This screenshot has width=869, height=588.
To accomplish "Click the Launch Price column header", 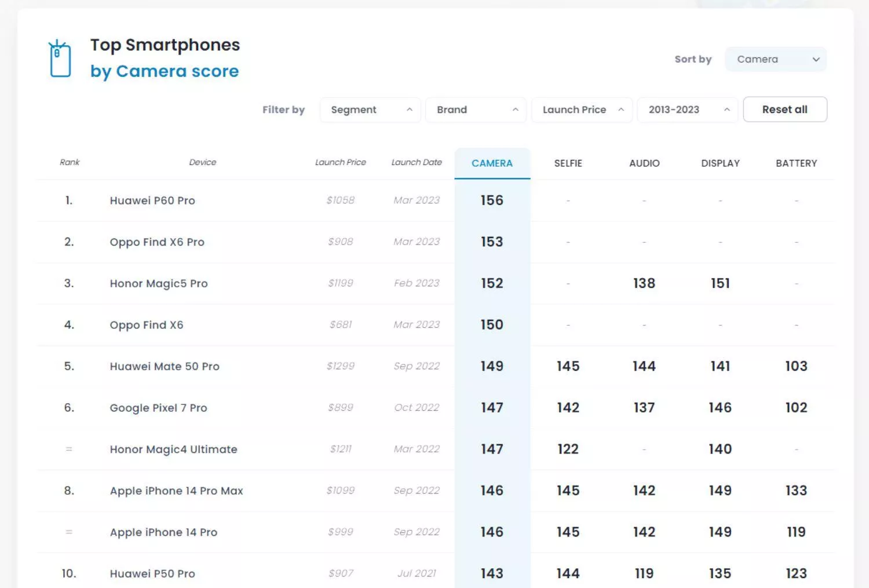I will pyautogui.click(x=341, y=162).
